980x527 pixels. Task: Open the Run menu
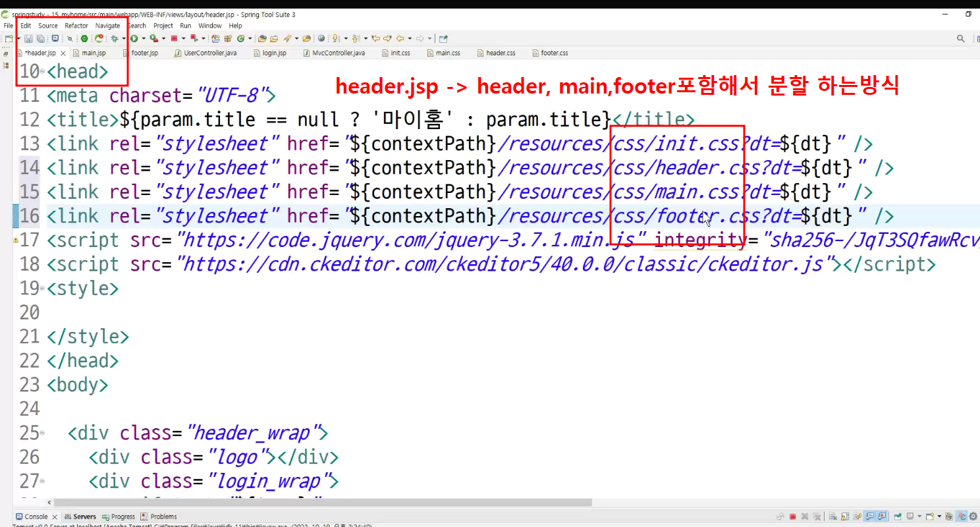186,26
